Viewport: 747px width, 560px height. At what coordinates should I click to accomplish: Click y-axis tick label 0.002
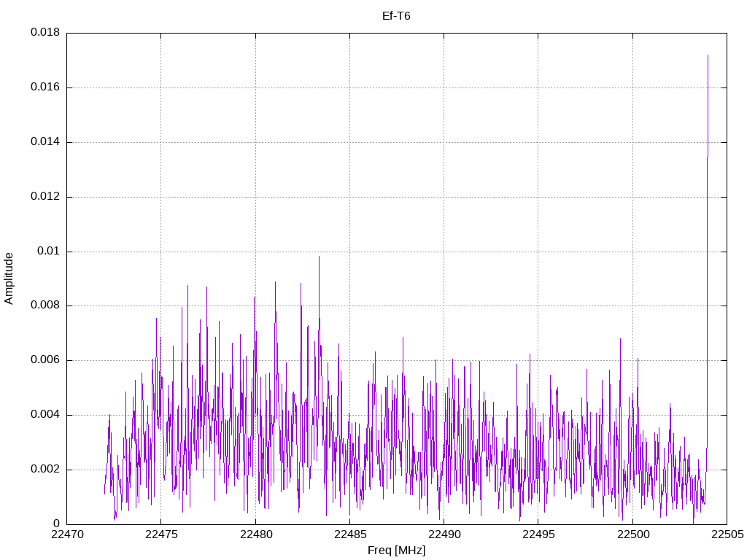(x=45, y=470)
